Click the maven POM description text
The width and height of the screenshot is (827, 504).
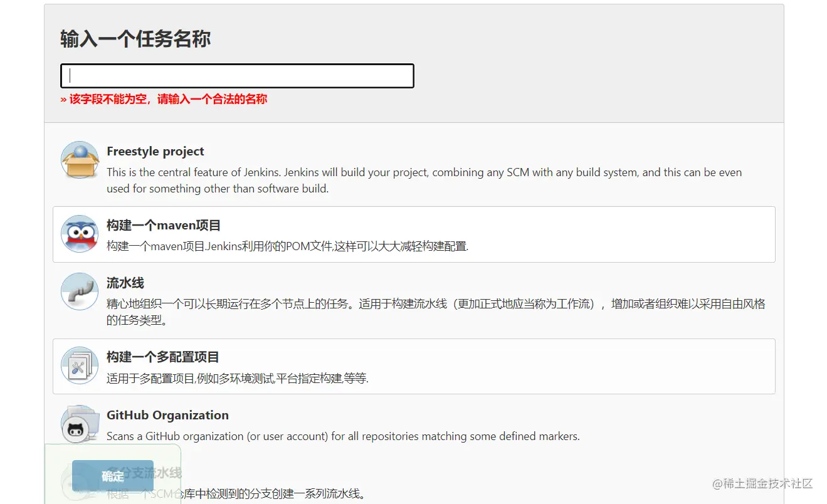[x=288, y=246]
